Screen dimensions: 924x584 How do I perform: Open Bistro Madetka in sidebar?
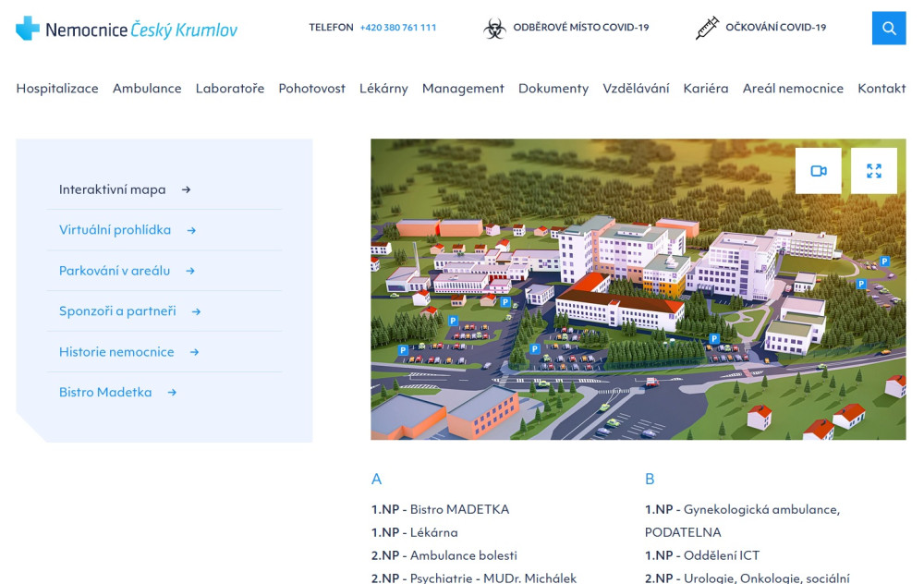105,393
